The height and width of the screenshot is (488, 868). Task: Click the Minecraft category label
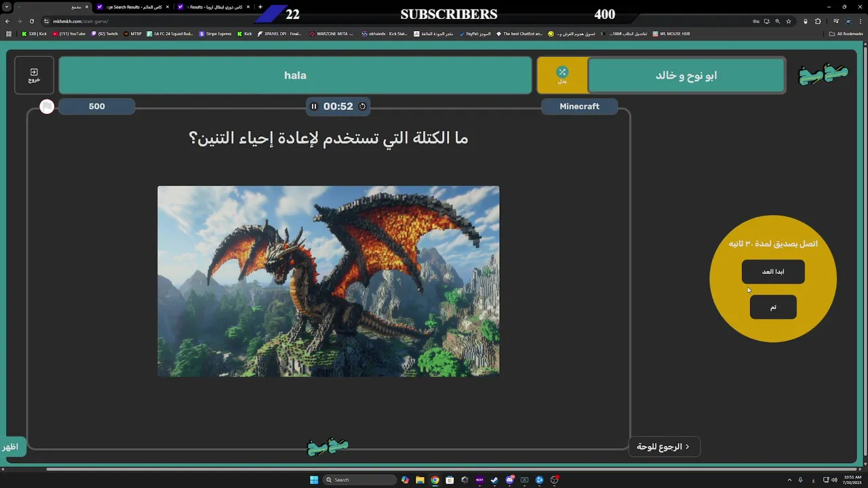[x=579, y=106]
